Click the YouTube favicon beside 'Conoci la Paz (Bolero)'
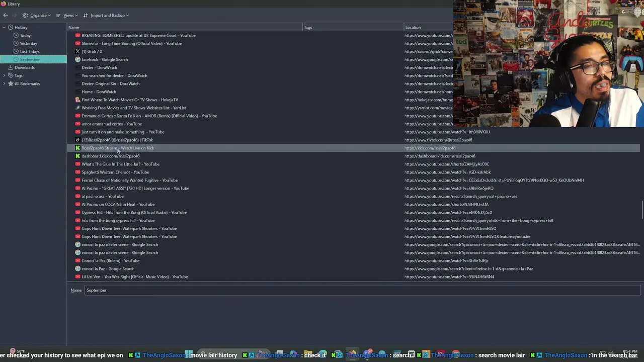This screenshot has height=362, width=644. pos(77,260)
